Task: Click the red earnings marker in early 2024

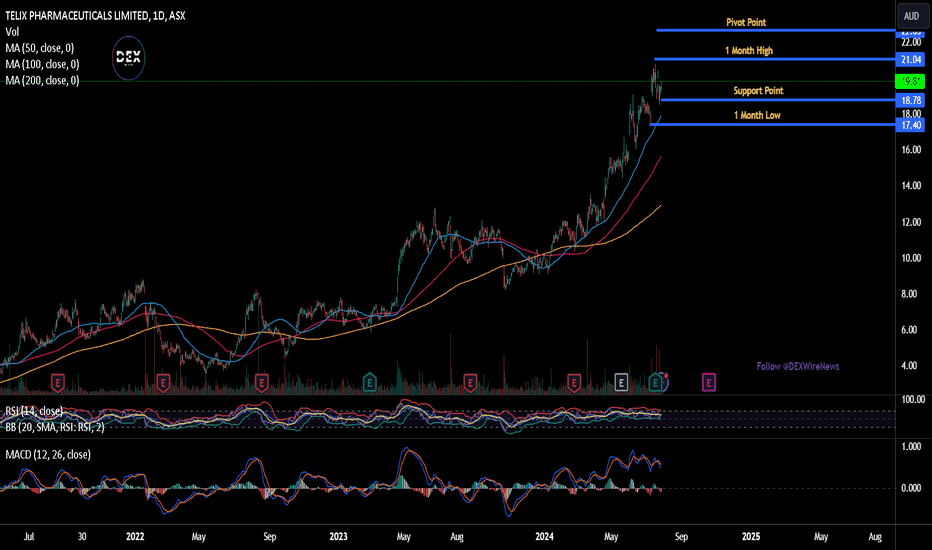Action: coord(574,382)
